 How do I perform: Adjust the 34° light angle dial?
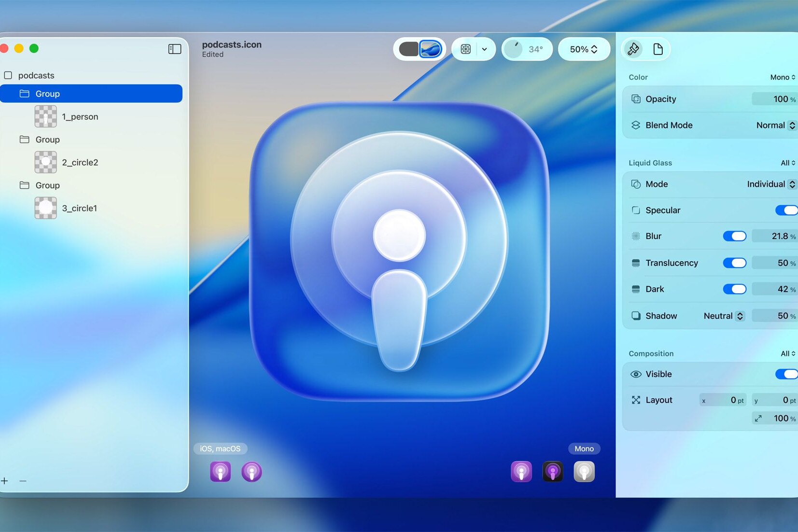coord(514,49)
